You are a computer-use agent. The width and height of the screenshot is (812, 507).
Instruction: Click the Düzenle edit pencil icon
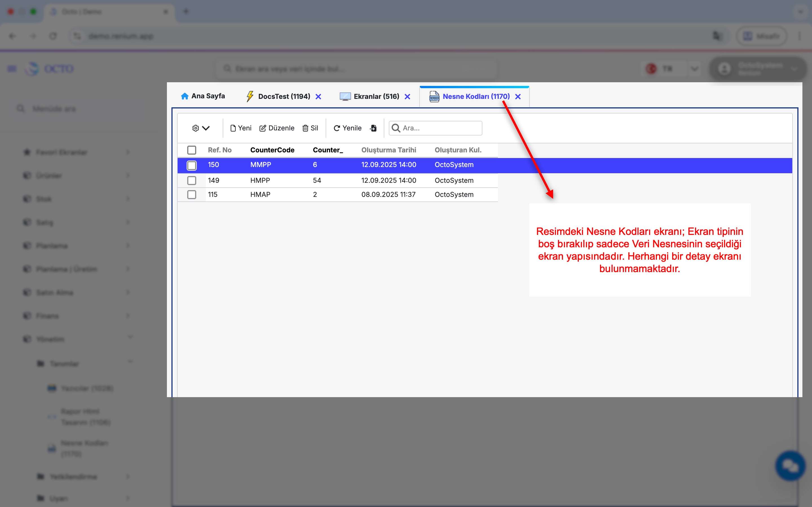263,128
